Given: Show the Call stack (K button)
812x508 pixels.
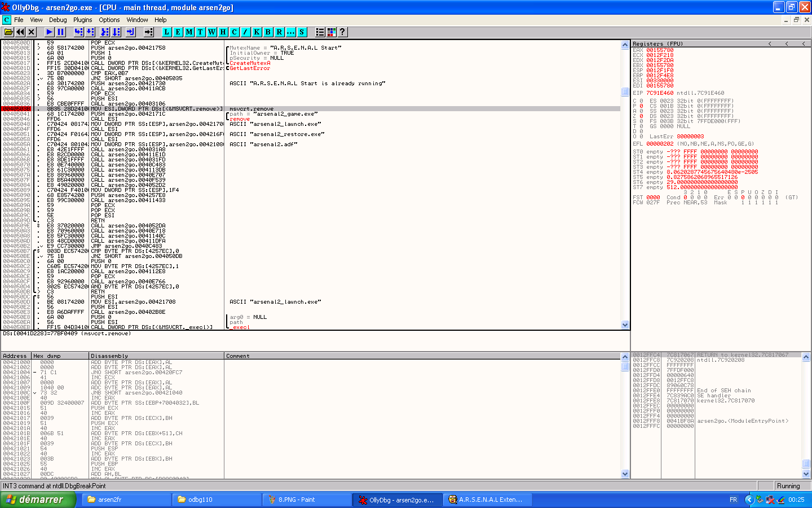Looking at the screenshot, I should click(x=257, y=32).
